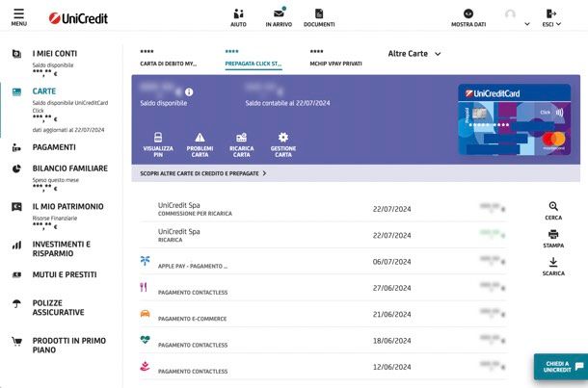Click the fork-and-knife category icon

pyautogui.click(x=144, y=287)
